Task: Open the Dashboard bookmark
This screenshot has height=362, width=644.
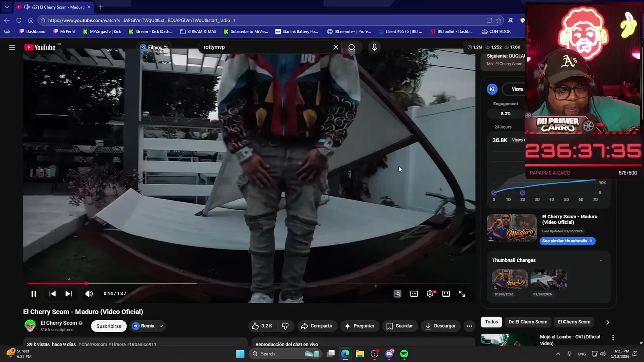Action: (32, 31)
